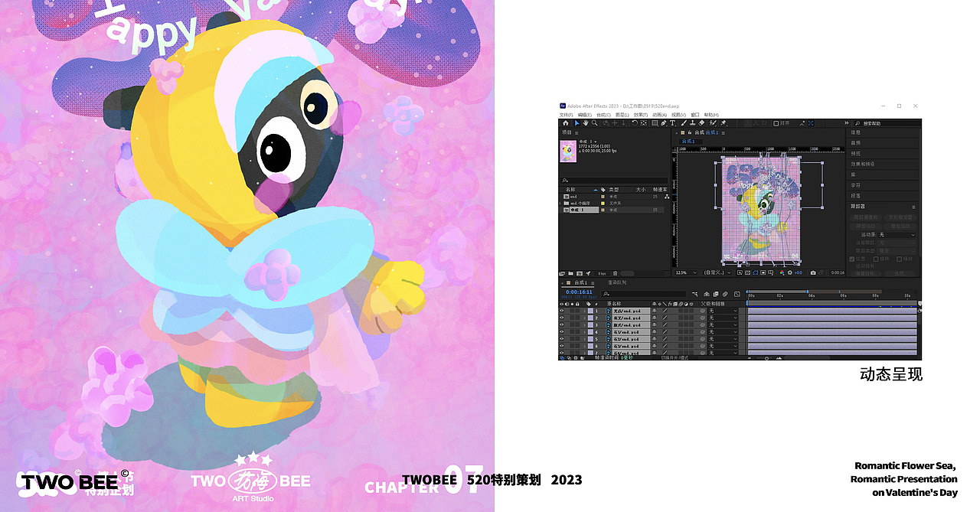Viewport: 980px width, 512px height.
Task: Select the Clone Stamp tool
Action: coord(692,123)
